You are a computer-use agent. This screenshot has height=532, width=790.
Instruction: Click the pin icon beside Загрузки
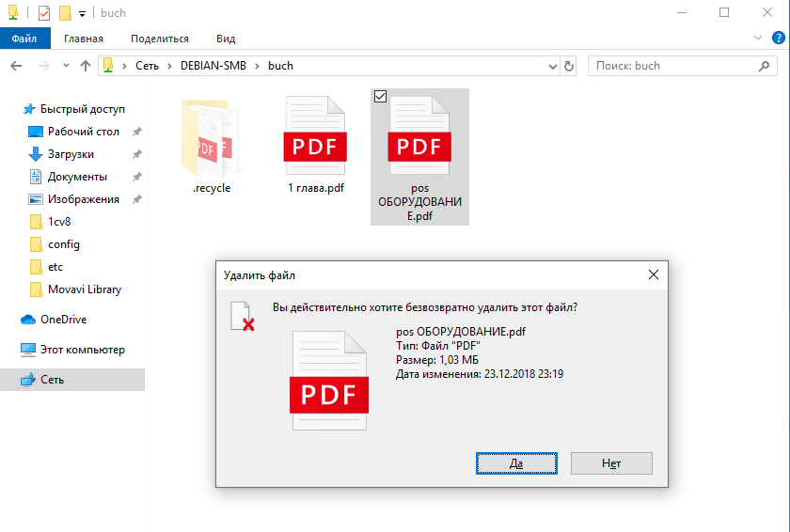pos(136,154)
